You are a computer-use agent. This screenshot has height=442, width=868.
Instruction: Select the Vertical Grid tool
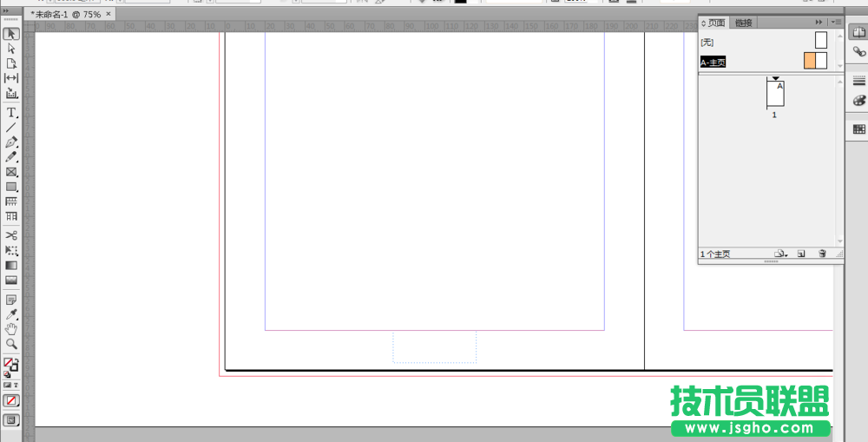11,216
